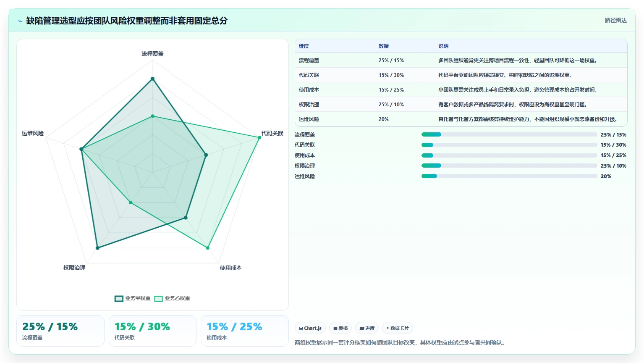Click the 数据 table column header
The height and width of the screenshot is (363, 644).
pyautogui.click(x=383, y=46)
